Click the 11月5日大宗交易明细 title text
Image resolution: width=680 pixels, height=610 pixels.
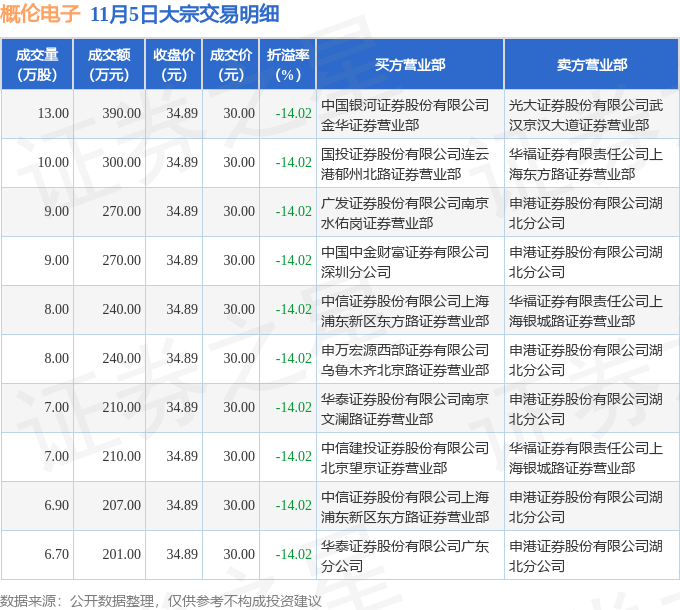[x=184, y=14]
